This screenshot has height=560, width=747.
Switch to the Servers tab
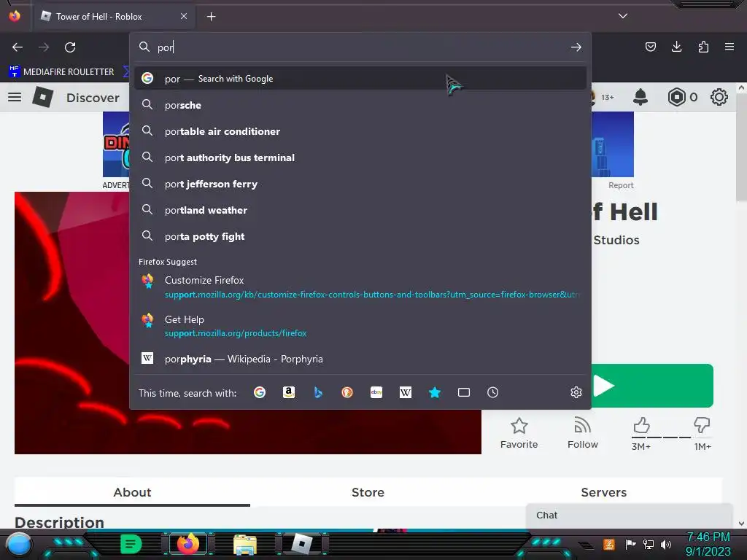coord(603,492)
